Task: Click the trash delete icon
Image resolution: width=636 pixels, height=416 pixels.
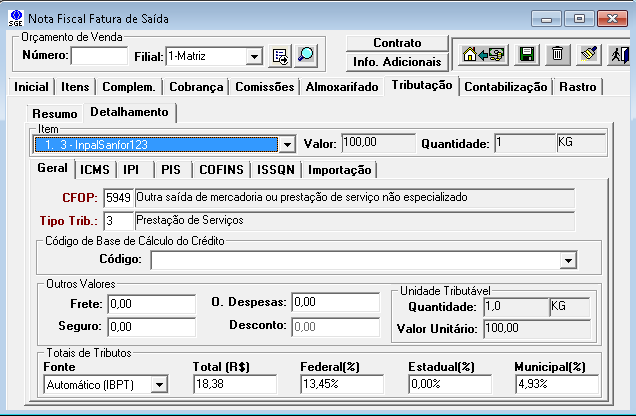Action: coord(558,55)
